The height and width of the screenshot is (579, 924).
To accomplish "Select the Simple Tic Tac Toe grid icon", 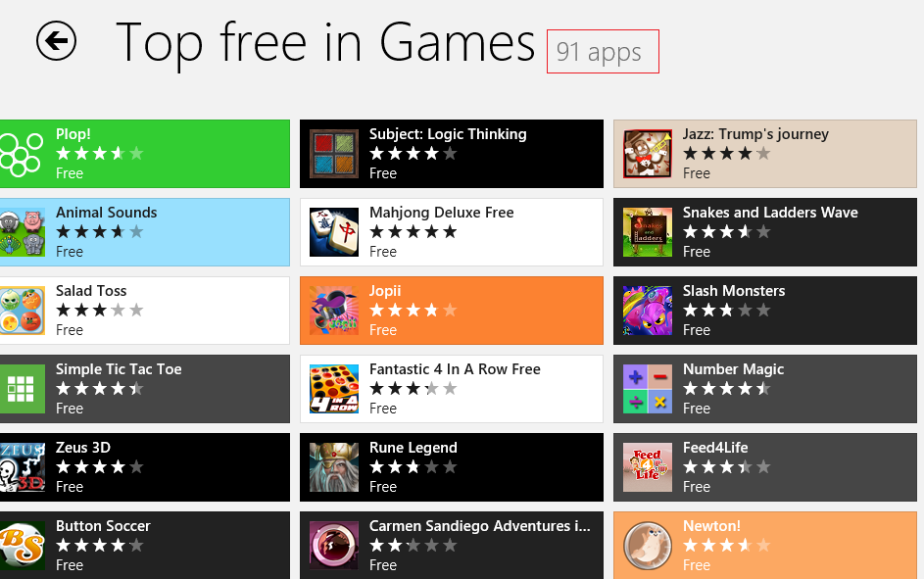I will pyautogui.click(x=22, y=389).
